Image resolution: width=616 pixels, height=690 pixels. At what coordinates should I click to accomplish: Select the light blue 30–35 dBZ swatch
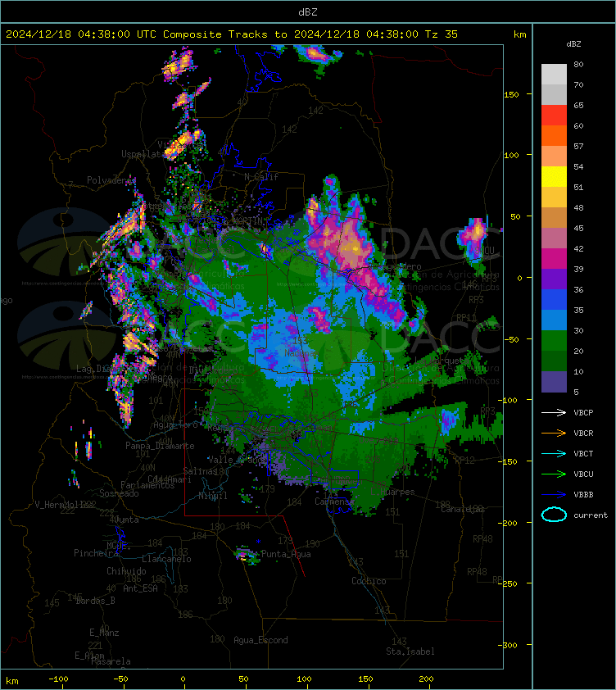click(x=554, y=320)
